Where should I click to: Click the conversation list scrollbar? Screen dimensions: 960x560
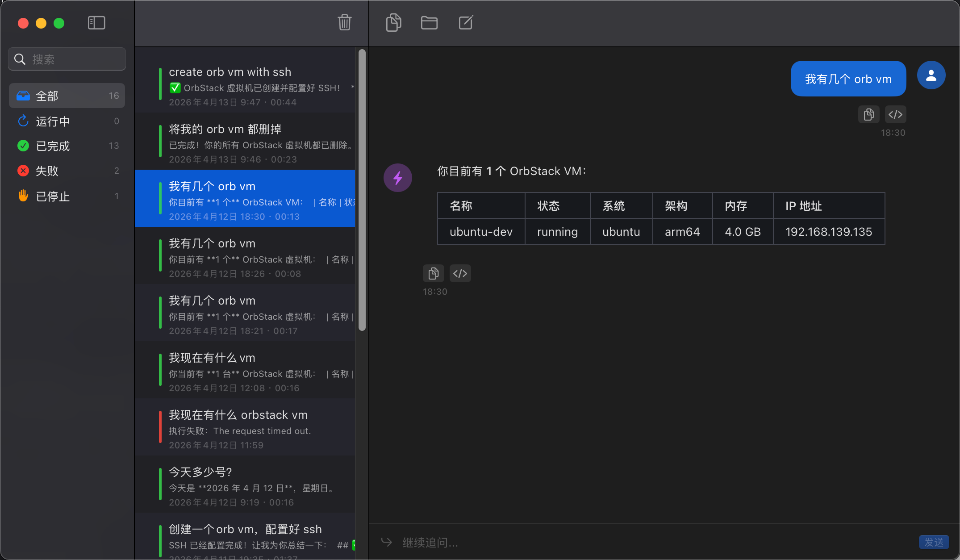(x=362, y=190)
